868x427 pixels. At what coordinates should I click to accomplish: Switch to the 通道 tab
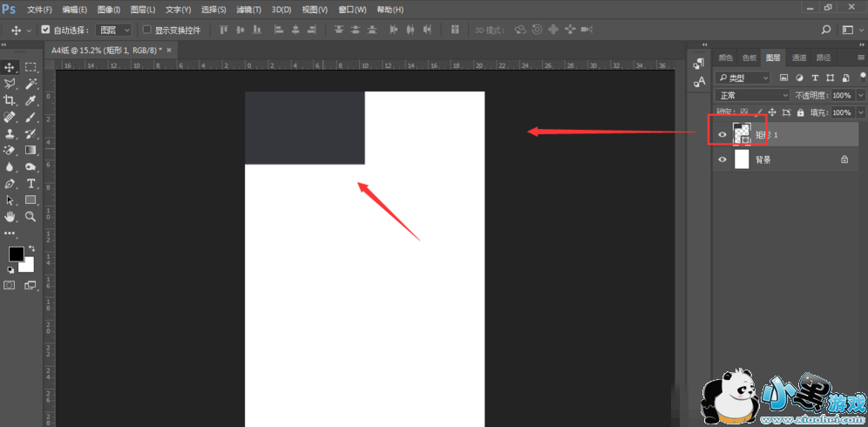click(x=799, y=58)
